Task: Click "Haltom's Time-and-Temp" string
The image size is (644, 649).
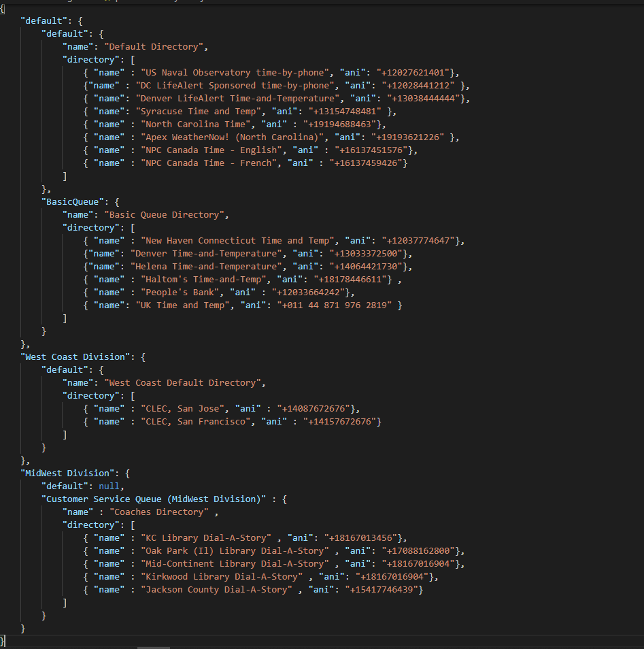Action: (203, 280)
